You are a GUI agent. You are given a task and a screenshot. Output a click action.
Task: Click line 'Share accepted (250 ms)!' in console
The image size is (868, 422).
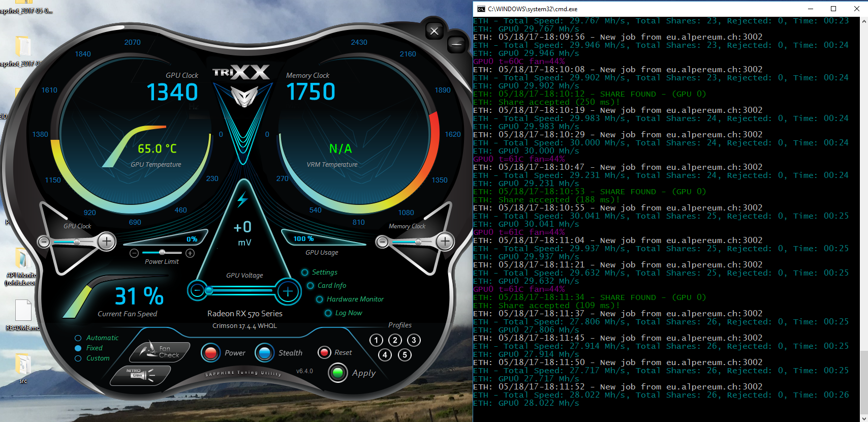coord(546,102)
